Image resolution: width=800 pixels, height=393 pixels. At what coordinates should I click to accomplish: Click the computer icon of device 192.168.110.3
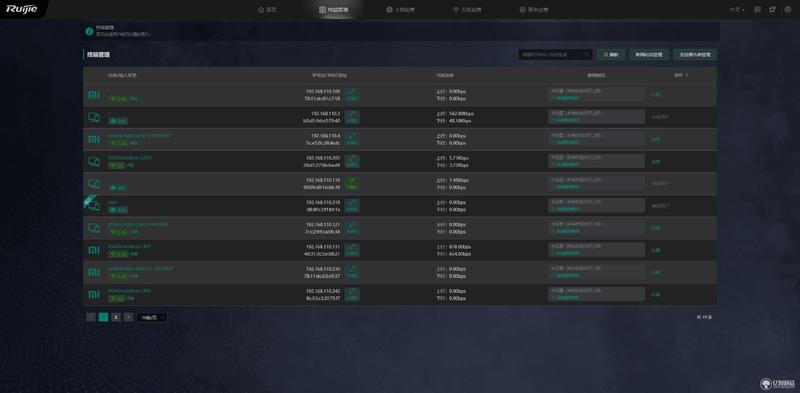[x=94, y=117]
